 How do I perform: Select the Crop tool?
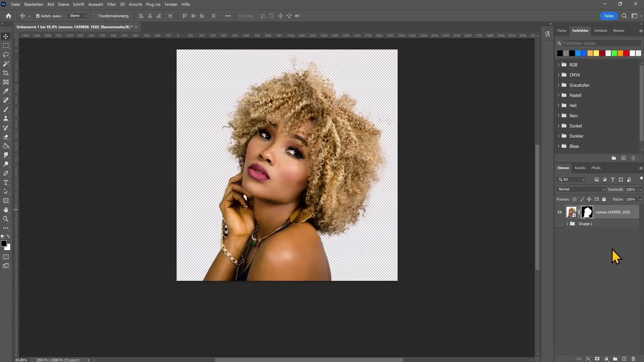pyautogui.click(x=6, y=73)
